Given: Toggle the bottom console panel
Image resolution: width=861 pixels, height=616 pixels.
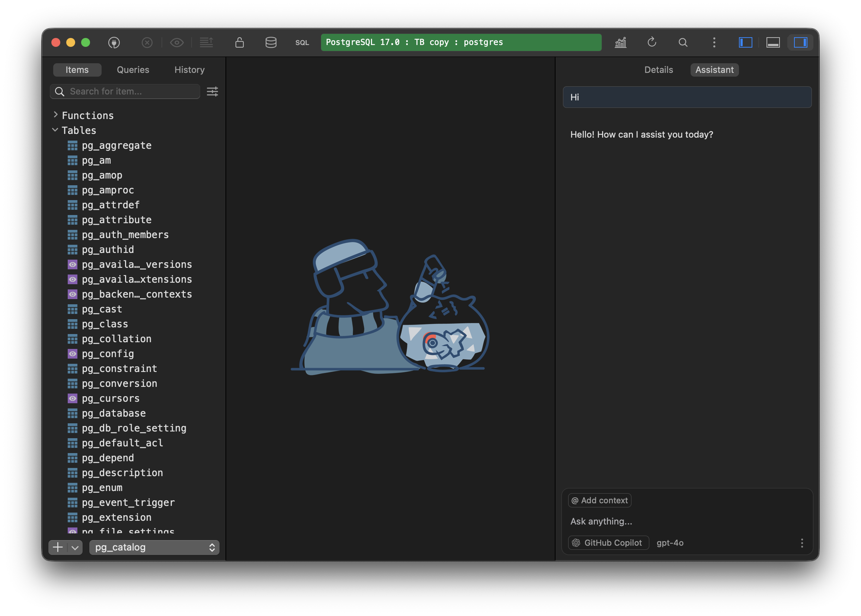Looking at the screenshot, I should pos(773,42).
